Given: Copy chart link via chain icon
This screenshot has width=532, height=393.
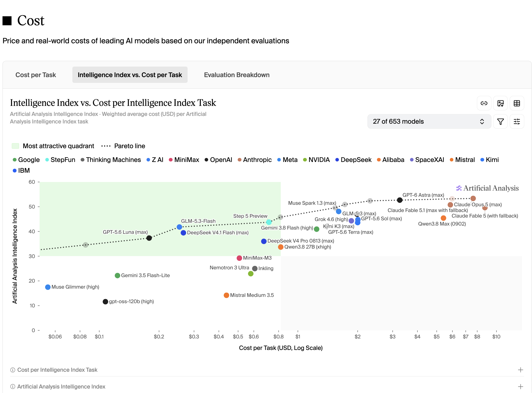Looking at the screenshot, I should (x=484, y=103).
